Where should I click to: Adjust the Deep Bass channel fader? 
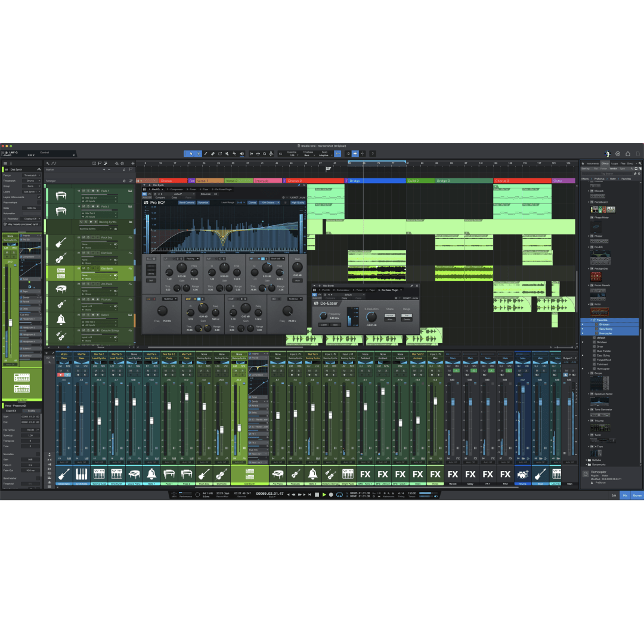tap(64, 407)
